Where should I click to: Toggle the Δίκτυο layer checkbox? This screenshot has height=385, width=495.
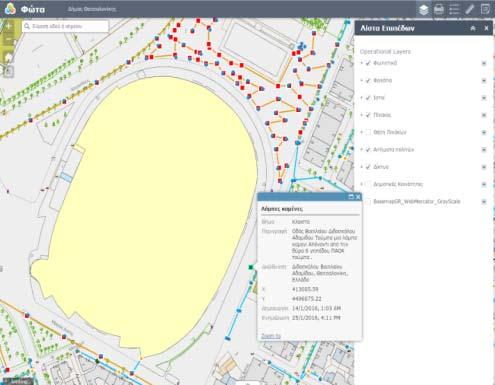pyautogui.click(x=368, y=167)
